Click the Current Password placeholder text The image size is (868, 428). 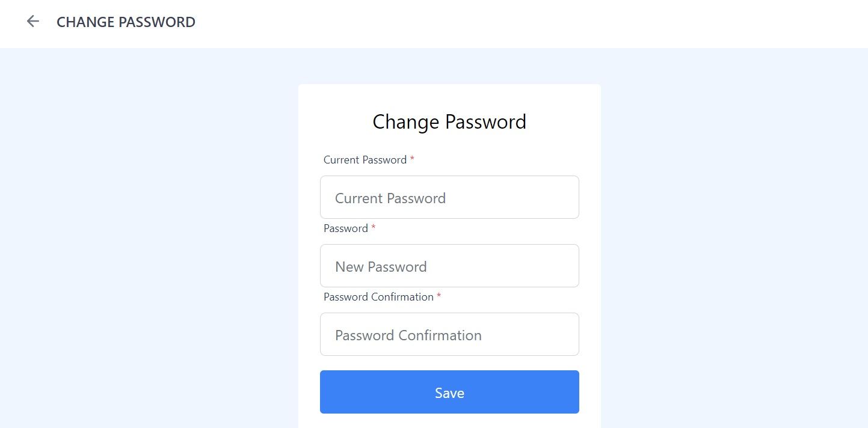390,198
